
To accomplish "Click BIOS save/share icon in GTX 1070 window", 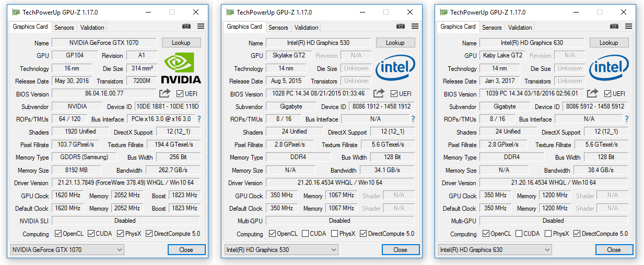I will tap(165, 93).
